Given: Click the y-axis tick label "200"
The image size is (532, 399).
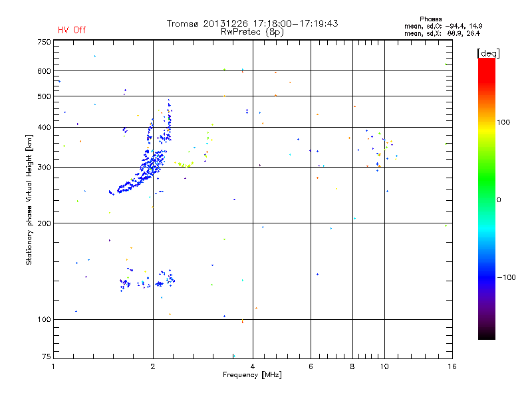Looking at the screenshot, I should 44,223.
